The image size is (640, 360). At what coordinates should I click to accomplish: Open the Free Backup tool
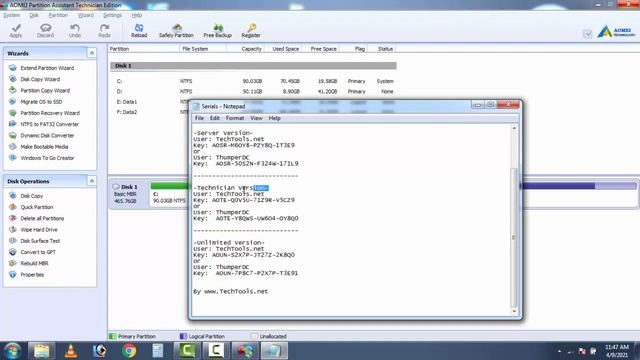(x=218, y=31)
